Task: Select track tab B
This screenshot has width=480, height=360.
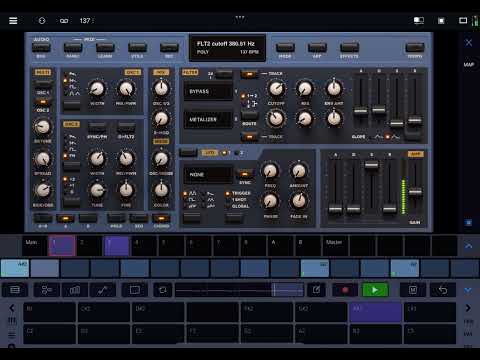Action: pyautogui.click(x=308, y=246)
